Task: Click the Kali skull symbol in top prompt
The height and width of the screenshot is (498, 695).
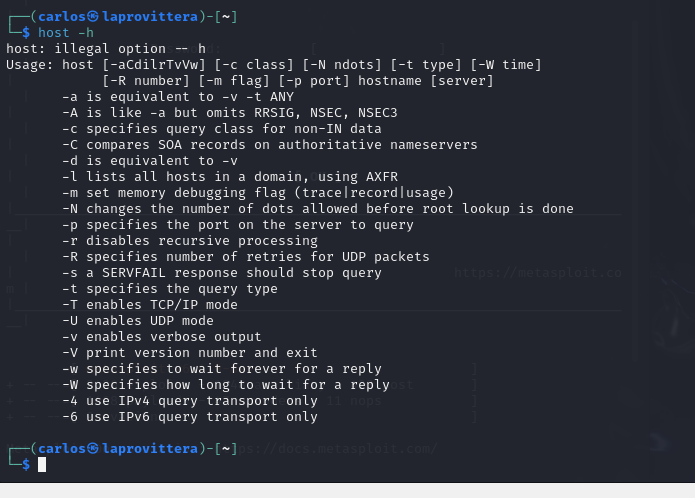Action: click(93, 16)
